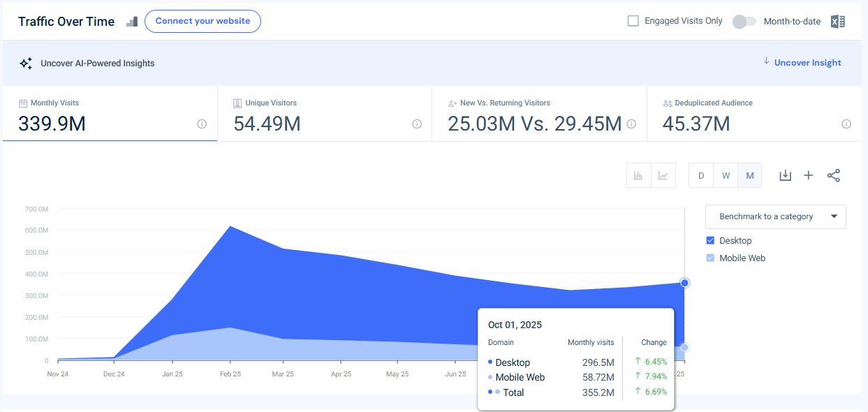Export data using the Excel icon
Image resolution: width=868 pixels, height=412 pixels.
837,21
